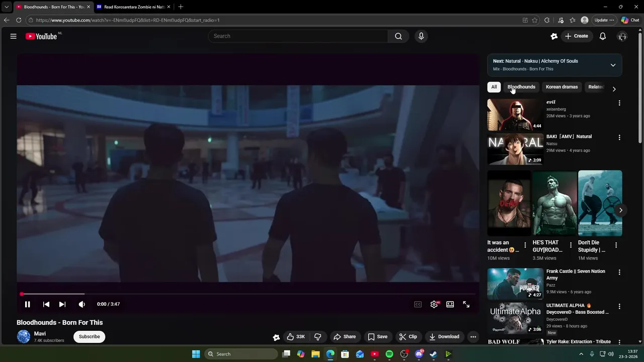Screen dimensions: 644x362
Task: Open BAKI AMV Natural video thumbnail
Action: pos(515,149)
